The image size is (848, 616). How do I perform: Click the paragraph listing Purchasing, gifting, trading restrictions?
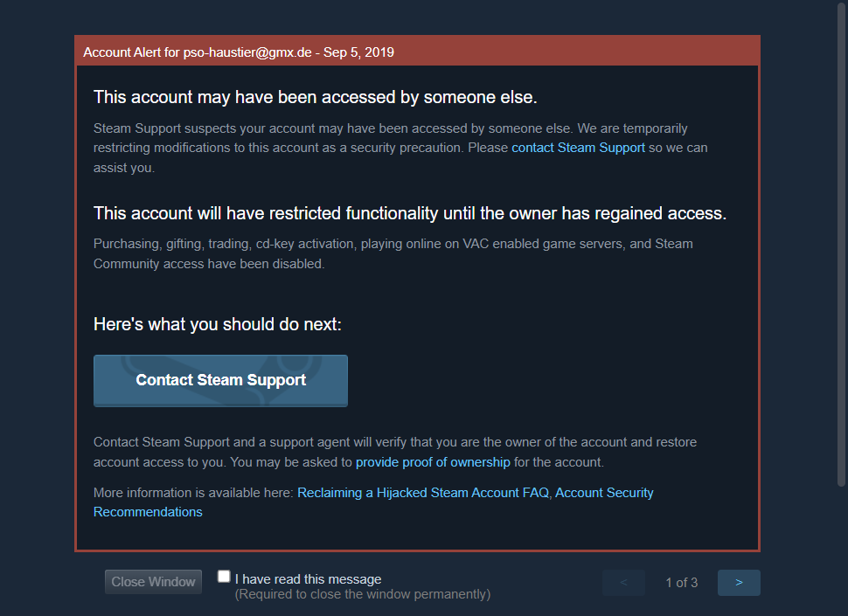[x=393, y=253]
